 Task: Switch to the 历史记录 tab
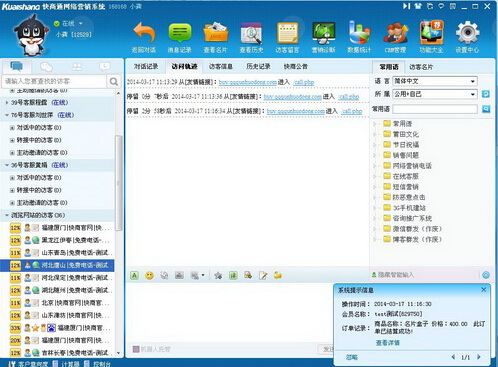[258, 67]
